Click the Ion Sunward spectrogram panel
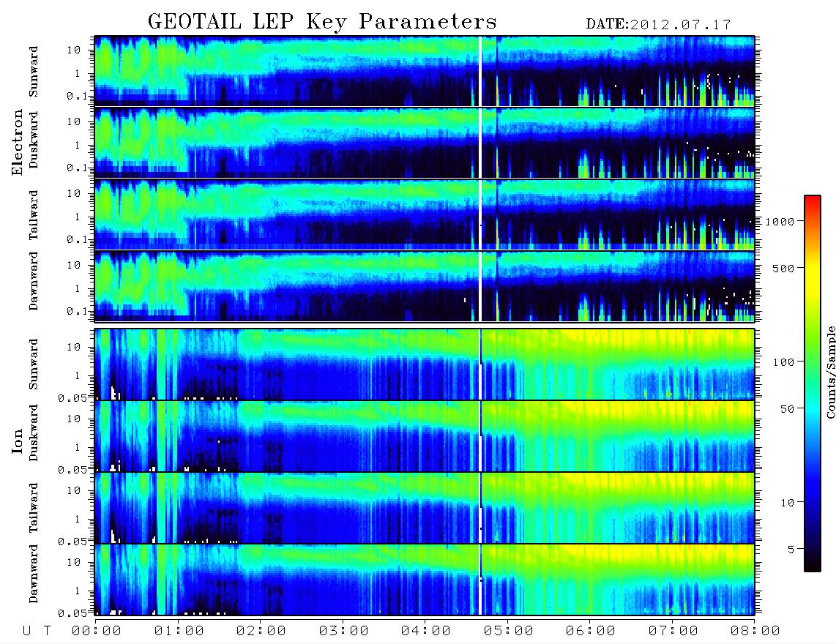This screenshot has width=836, height=644. (x=425, y=364)
